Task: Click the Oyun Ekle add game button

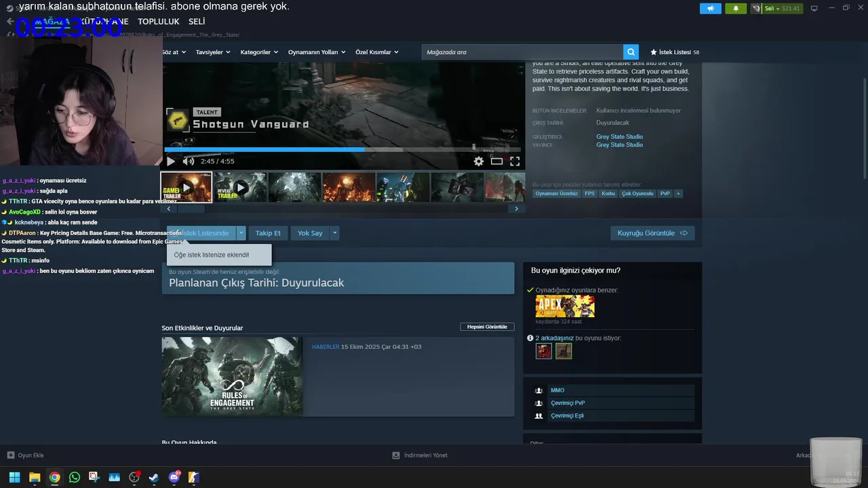Action: point(25,455)
